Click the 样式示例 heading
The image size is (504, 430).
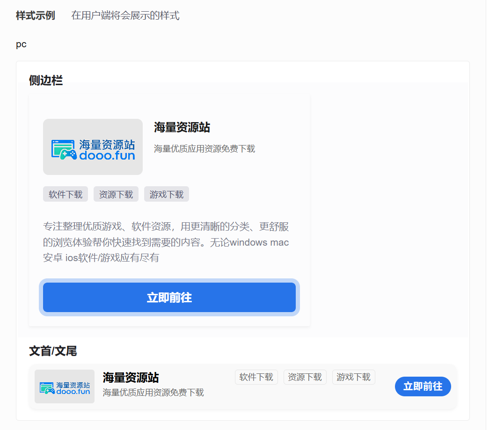coord(36,15)
